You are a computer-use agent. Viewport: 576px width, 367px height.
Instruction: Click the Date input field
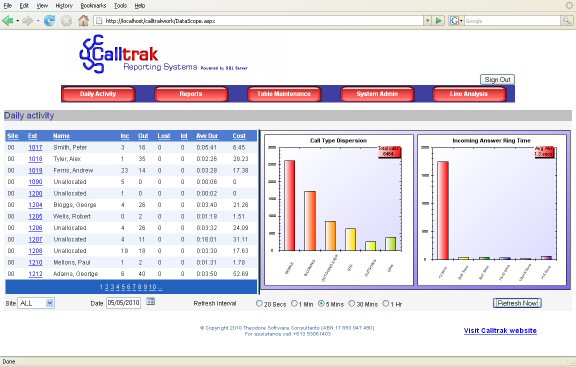pyautogui.click(x=123, y=303)
